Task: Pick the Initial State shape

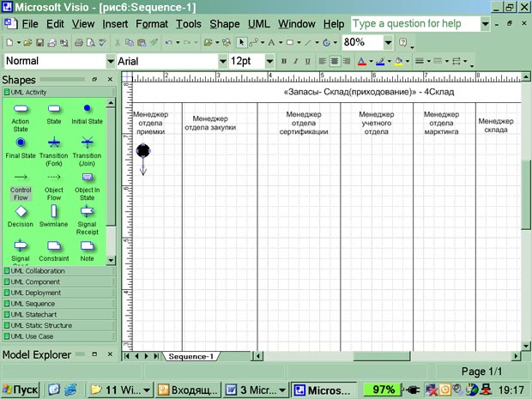Action: point(87,110)
